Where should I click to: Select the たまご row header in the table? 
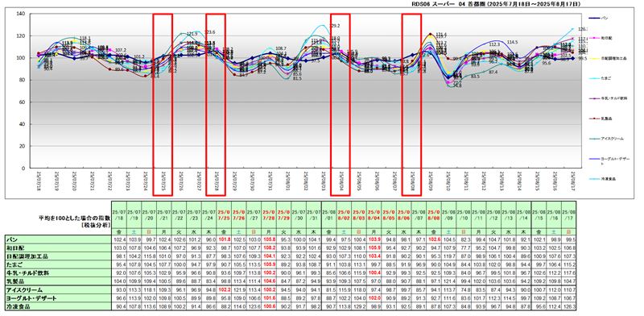(x=57, y=264)
